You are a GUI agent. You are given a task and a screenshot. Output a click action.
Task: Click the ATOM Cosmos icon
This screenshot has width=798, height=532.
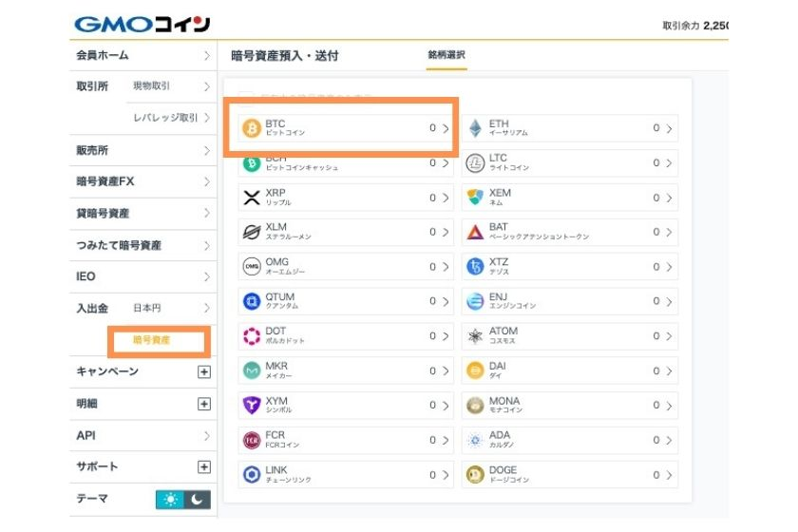475,336
